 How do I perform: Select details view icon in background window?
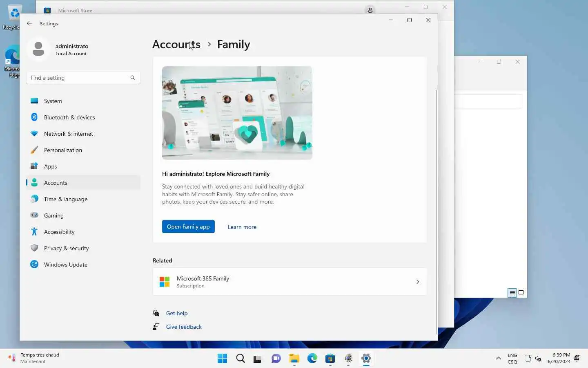(512, 293)
